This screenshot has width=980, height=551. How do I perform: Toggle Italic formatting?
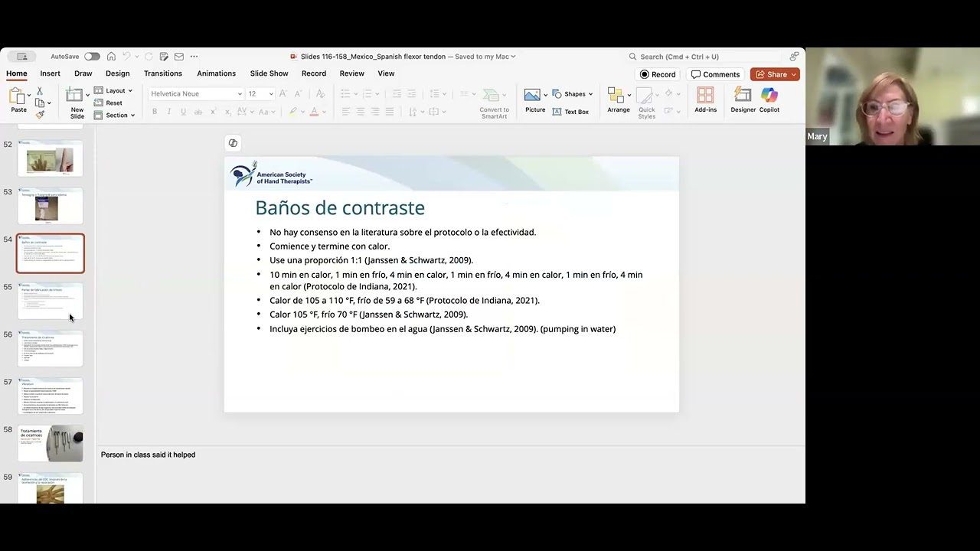pos(168,112)
